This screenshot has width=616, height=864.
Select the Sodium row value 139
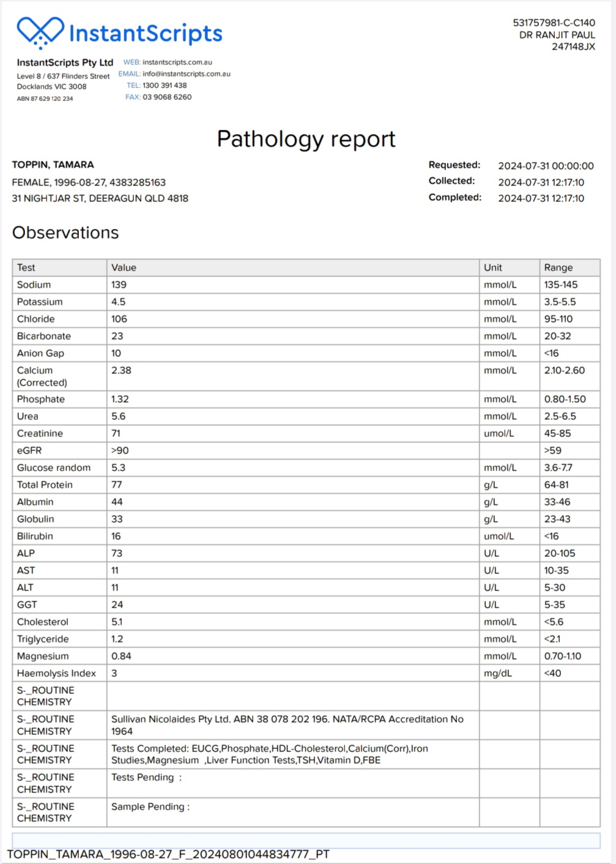click(119, 285)
